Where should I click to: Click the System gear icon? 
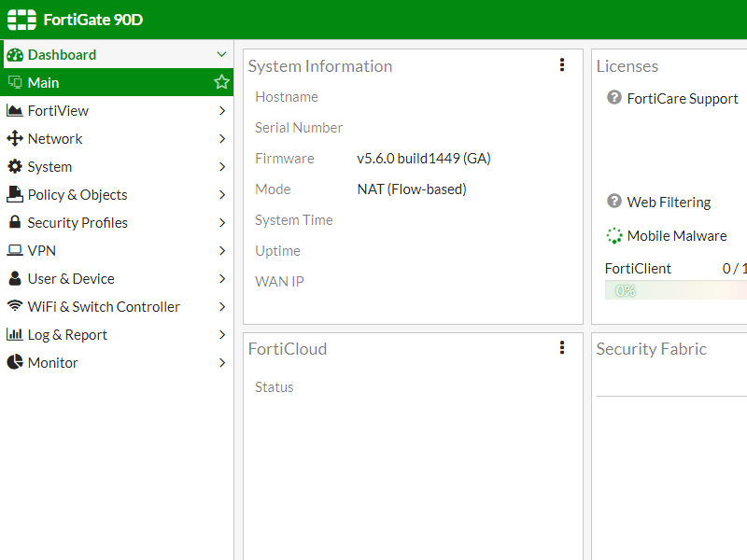(15, 166)
